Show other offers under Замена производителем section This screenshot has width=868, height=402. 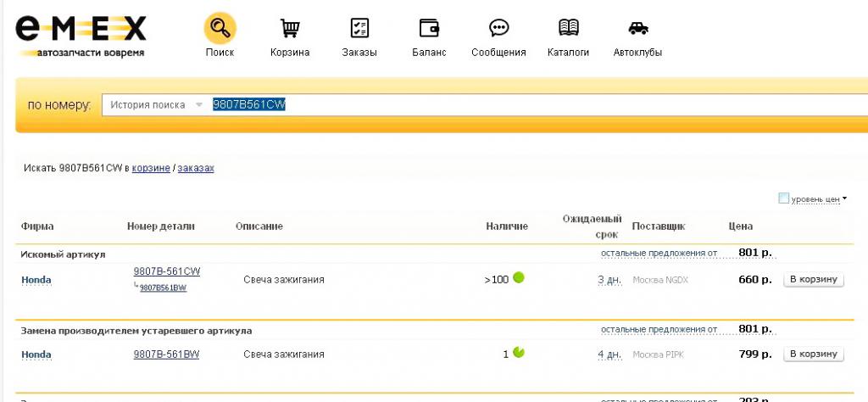pyautogui.click(x=659, y=329)
